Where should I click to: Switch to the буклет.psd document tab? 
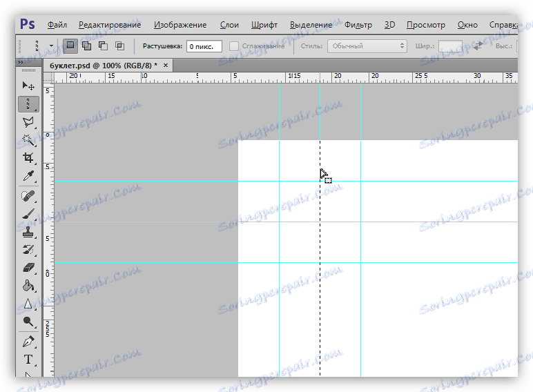pyautogui.click(x=104, y=66)
